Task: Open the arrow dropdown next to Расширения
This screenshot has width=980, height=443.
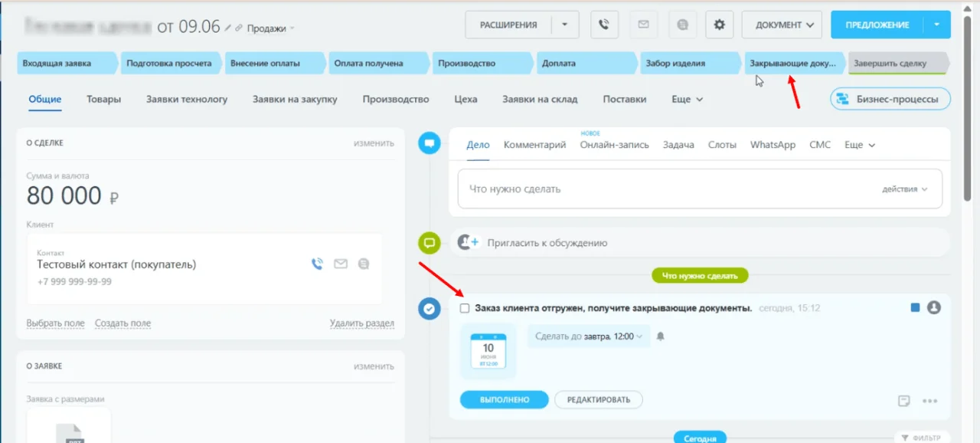Action: [x=565, y=25]
